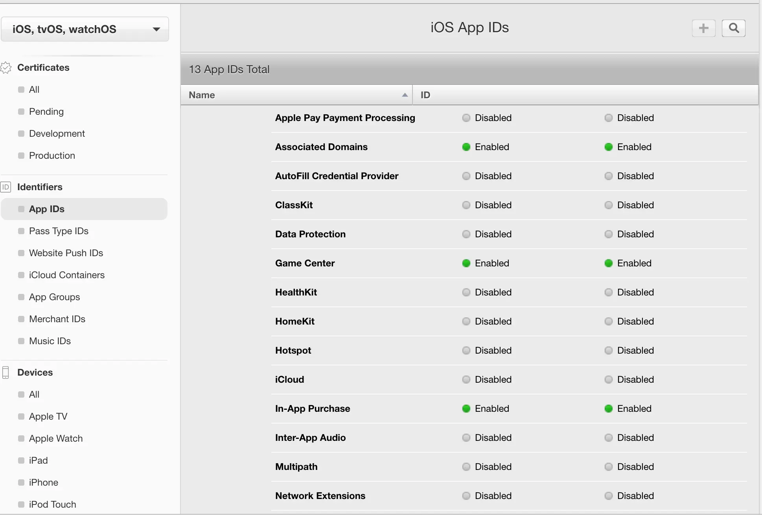Open Website Push IDs section
Viewport: 762px width, 532px height.
[66, 253]
